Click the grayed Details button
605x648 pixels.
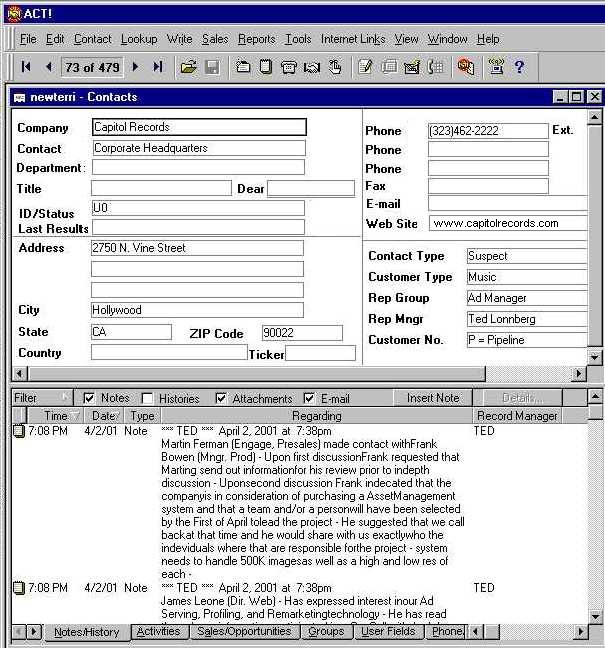click(522, 398)
